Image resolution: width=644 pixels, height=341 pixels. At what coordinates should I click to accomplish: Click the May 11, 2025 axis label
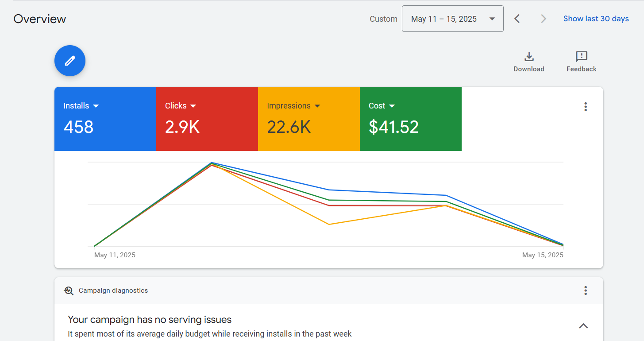(115, 255)
